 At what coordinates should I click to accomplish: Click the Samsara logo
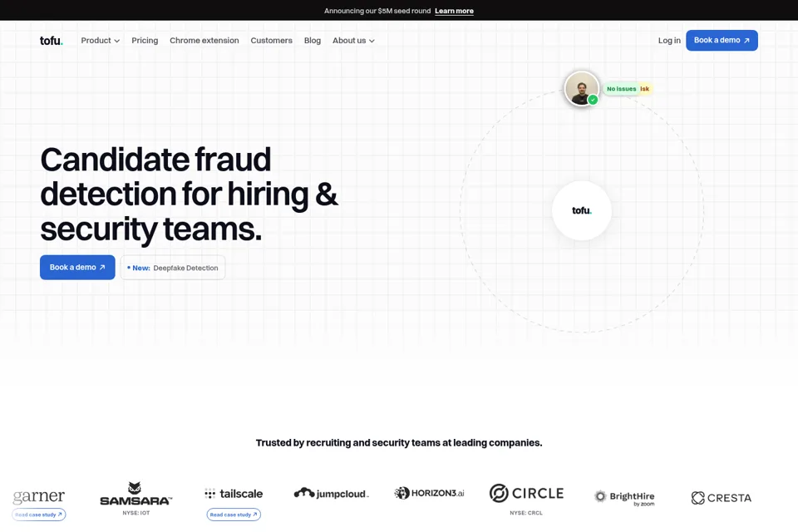click(135, 494)
